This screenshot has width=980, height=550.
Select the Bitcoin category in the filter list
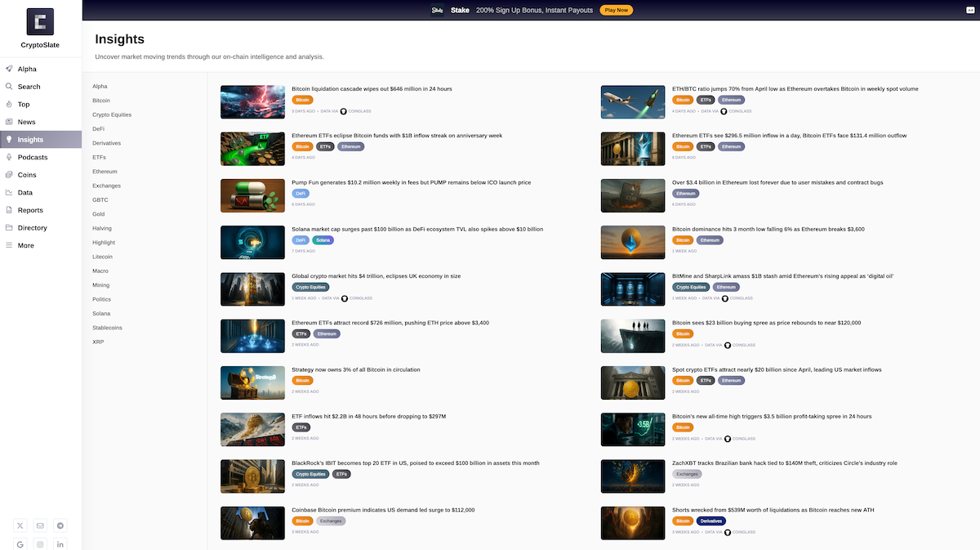(101, 101)
